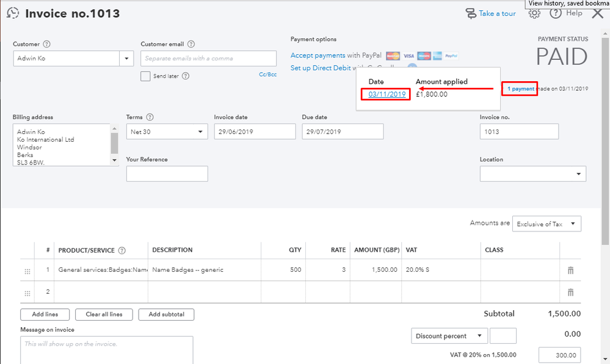This screenshot has height=364, width=610.
Task: Open the Amounts are tax dropdown
Action: (546, 224)
